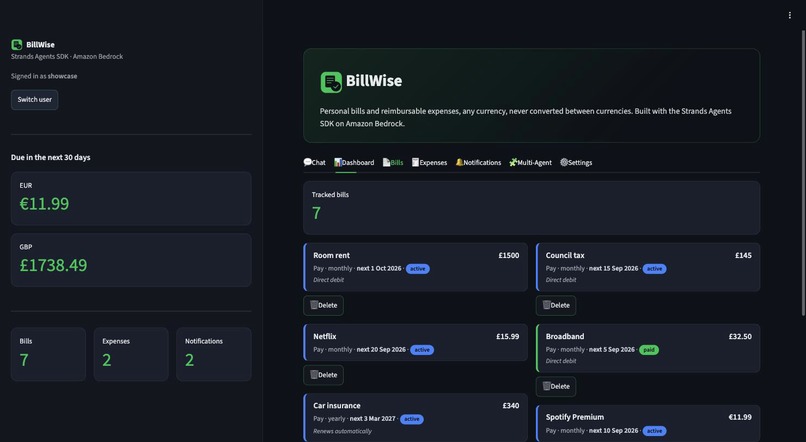Click 'Strands Agents SDK · Amazon Bedrock' subtitle
Viewport: 806px width, 442px height.
(x=67, y=57)
